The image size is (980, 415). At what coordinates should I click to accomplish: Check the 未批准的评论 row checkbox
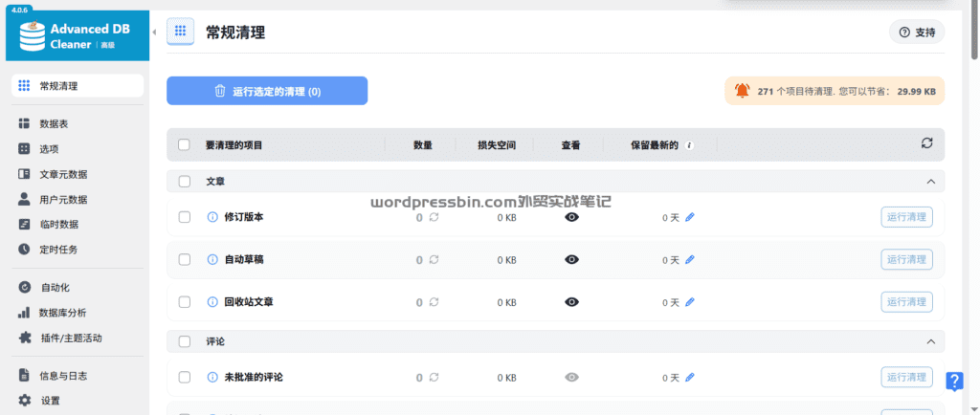tap(185, 378)
